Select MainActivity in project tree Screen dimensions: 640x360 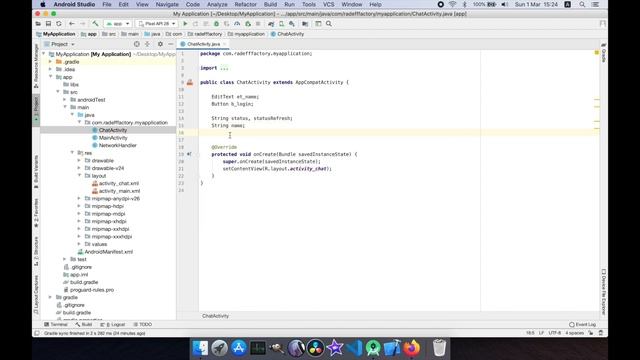coord(113,138)
